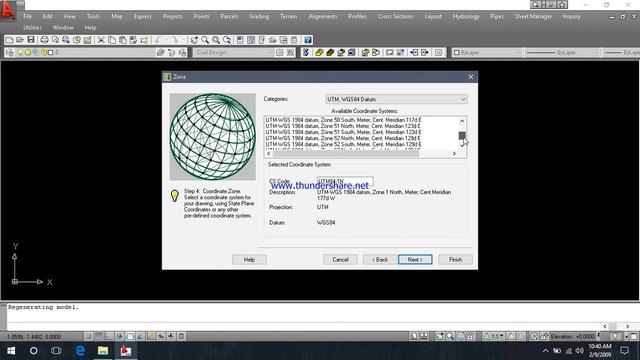Toggle Object Snap Tracking in status bar

(x=140, y=336)
